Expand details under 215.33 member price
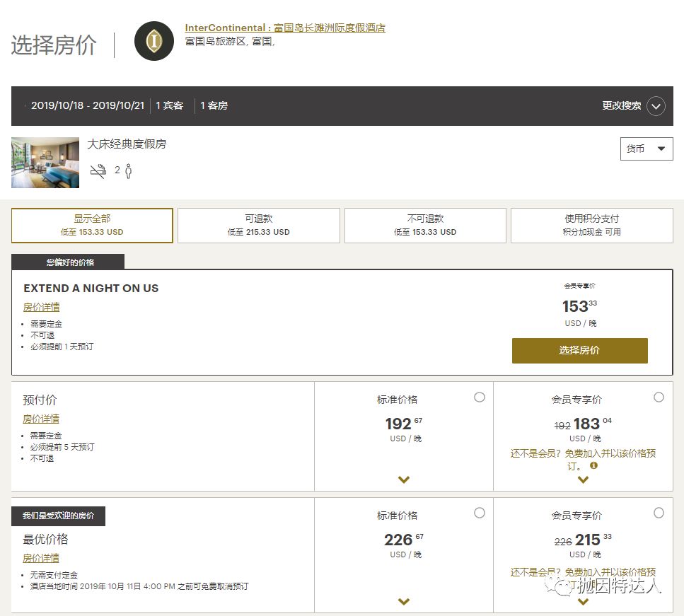Screen dimensions: 684x616 pyautogui.click(x=584, y=602)
